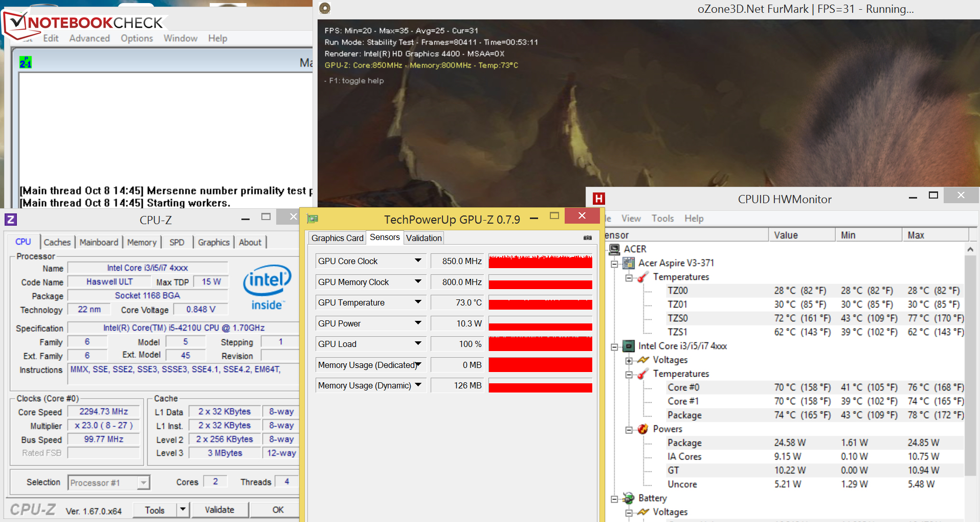The width and height of the screenshot is (980, 522).
Task: Click the scroll-up arrow in HWMonitor
Action: [x=970, y=249]
